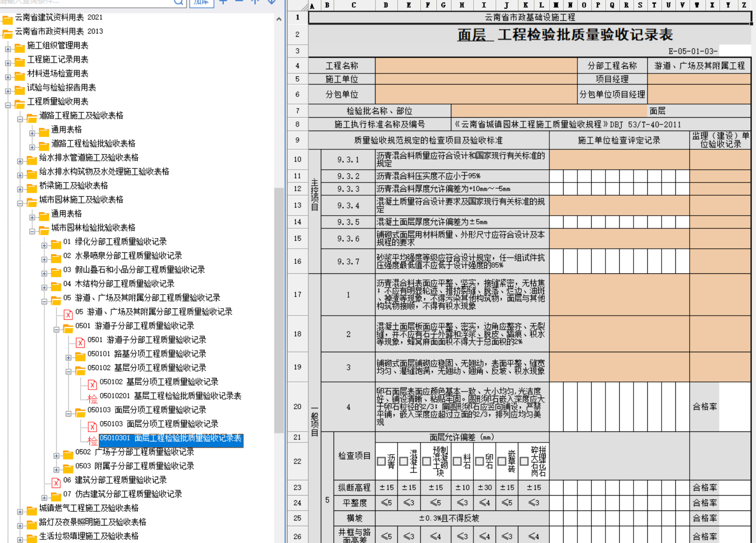Select column header D in the sheet

(386, 5)
